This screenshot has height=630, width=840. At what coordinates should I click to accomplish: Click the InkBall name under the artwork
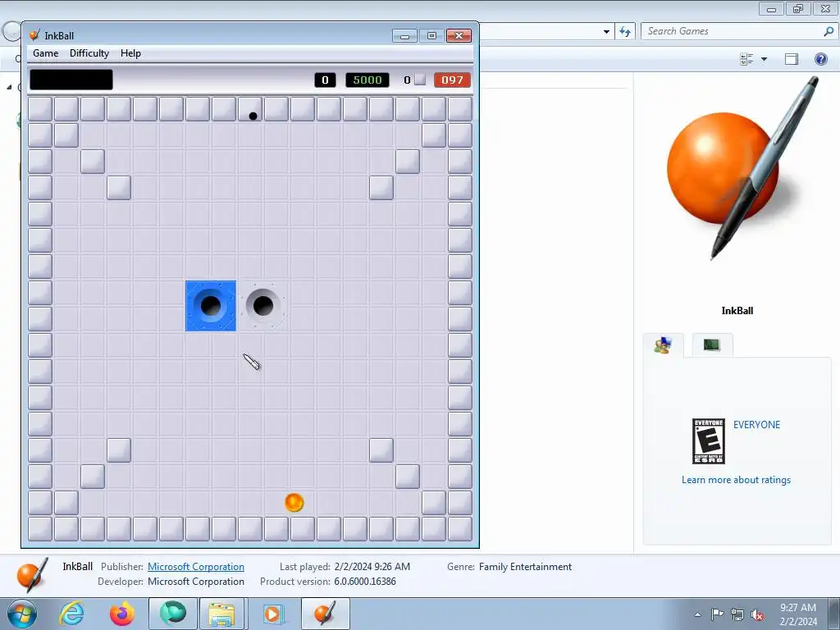[x=737, y=311]
